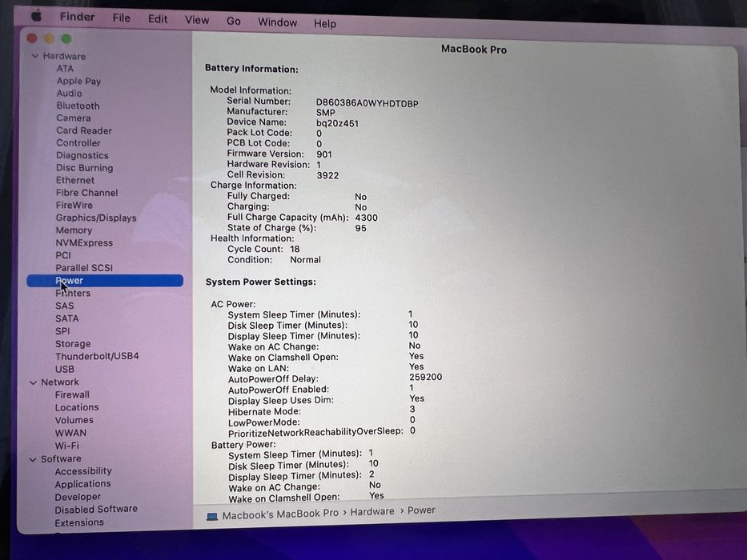Select NVMExpress in sidebar
Image resolution: width=747 pixels, height=560 pixels.
coord(84,242)
